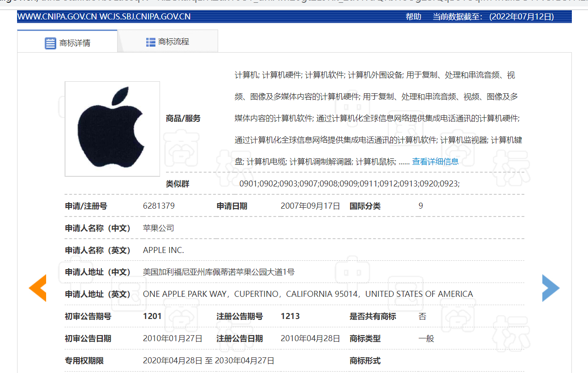The width and height of the screenshot is (588, 373).
Task: Select the registration number 6281379
Action: coord(159,206)
